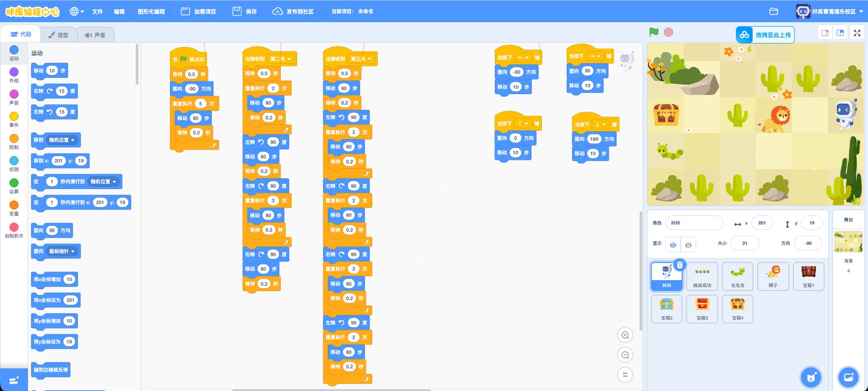Open the up arrow key dropdown

523,124
